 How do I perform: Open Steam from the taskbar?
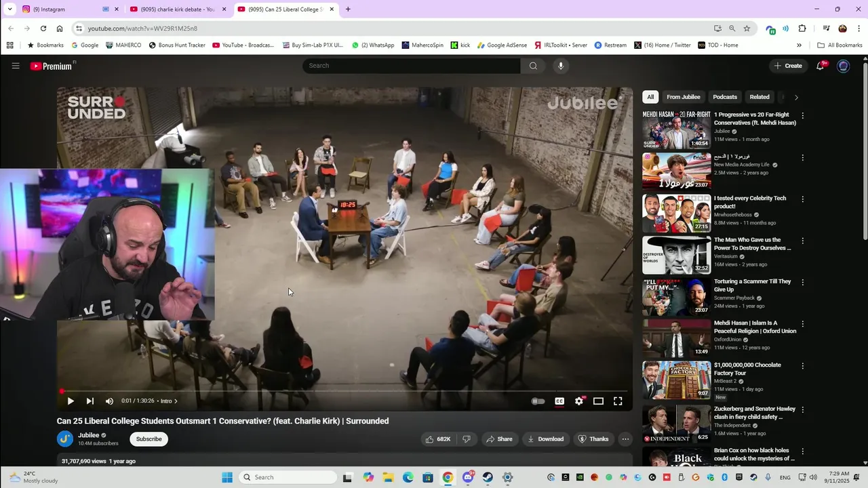click(488, 477)
